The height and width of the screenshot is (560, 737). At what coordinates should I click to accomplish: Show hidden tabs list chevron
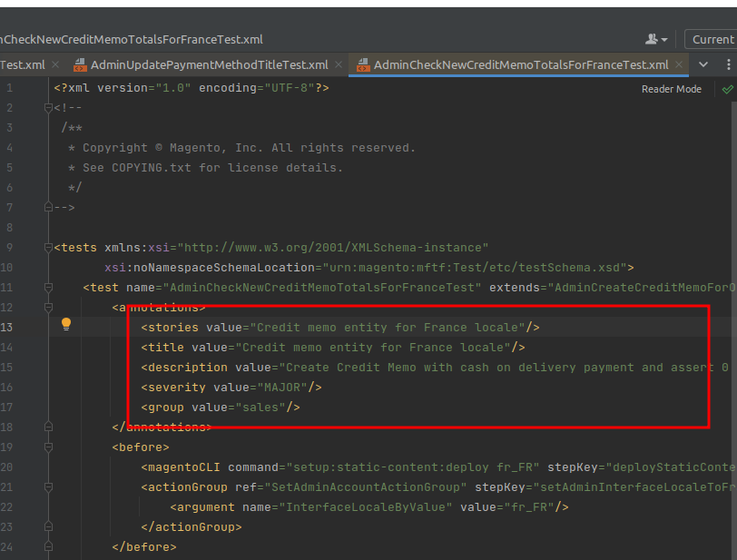coord(703,64)
